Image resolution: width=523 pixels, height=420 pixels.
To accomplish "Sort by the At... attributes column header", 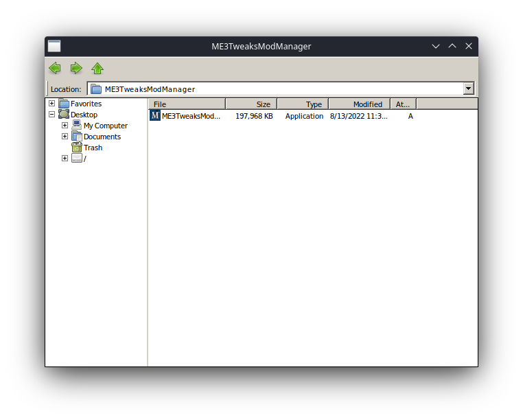I will 404,104.
